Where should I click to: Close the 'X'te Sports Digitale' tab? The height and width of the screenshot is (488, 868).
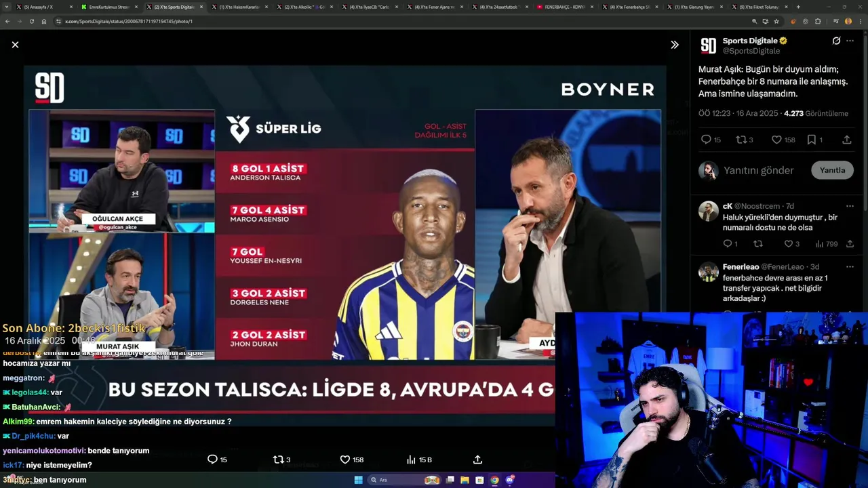click(201, 7)
